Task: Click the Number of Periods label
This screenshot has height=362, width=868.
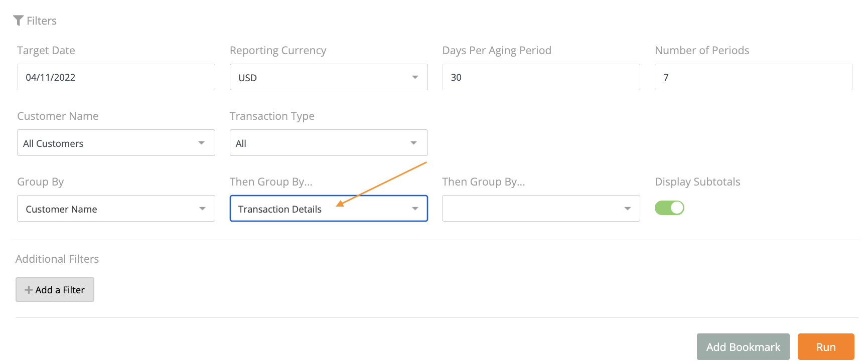Action: pyautogui.click(x=702, y=50)
